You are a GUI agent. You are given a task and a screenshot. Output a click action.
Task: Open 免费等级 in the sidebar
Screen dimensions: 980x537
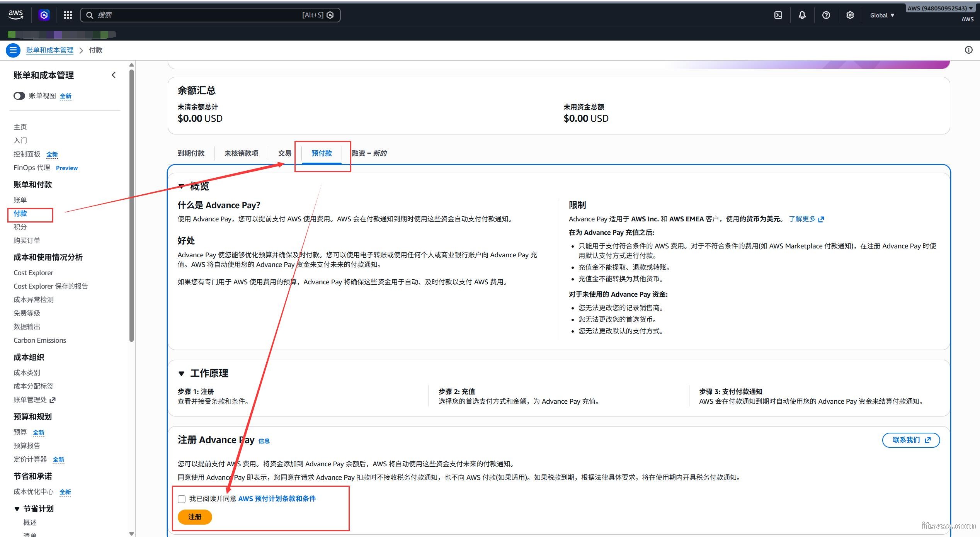coord(27,313)
